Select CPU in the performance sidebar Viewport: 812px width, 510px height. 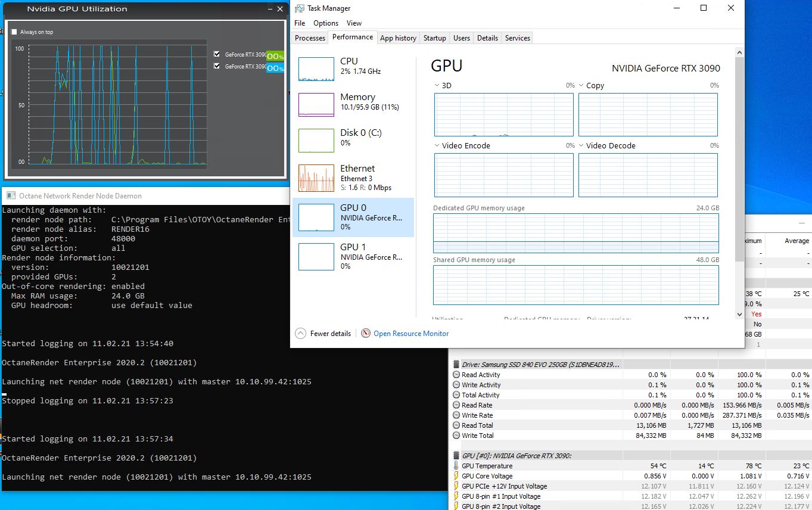click(353, 69)
